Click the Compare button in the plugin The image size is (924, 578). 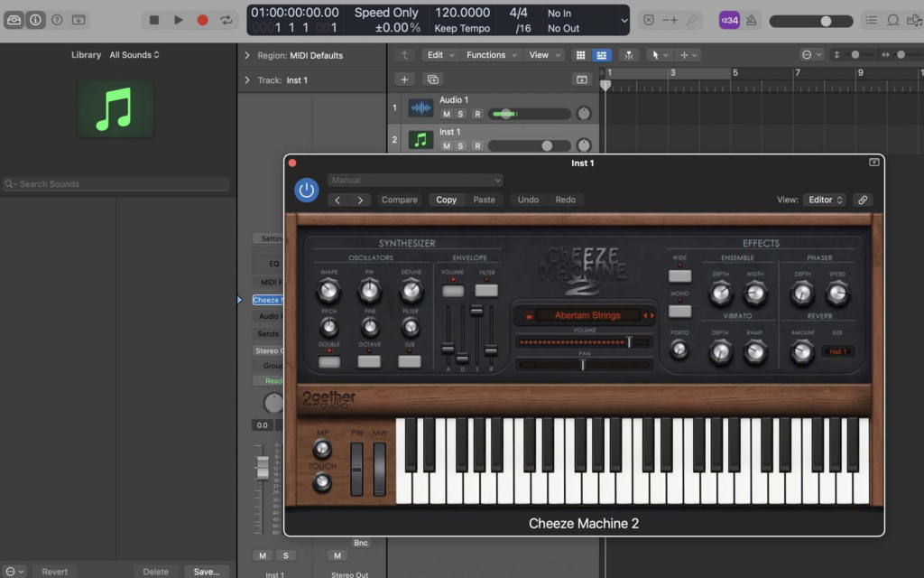coord(399,200)
